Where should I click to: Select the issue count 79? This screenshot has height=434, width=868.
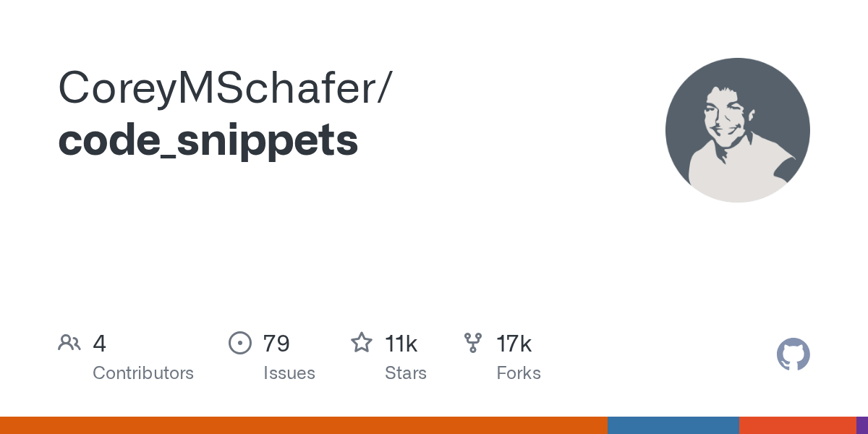276,344
